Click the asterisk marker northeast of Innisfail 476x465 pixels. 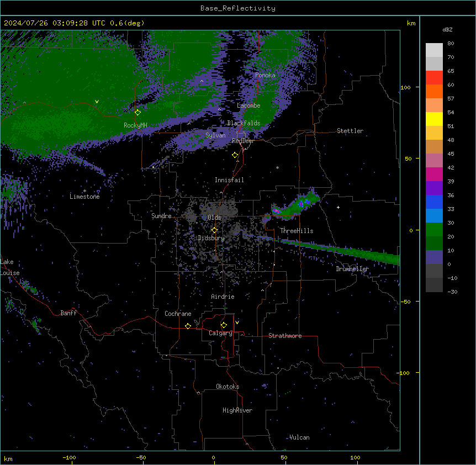[277, 167]
